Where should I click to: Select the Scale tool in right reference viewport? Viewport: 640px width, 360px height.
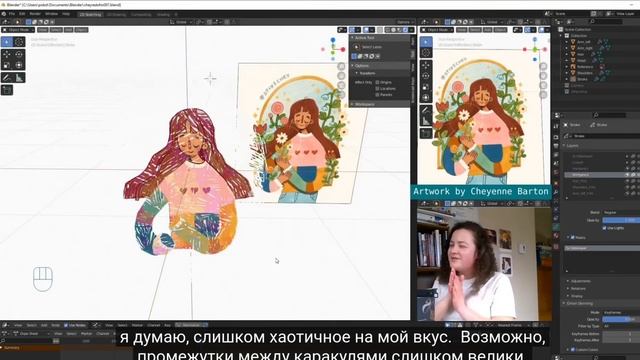[x=426, y=87]
